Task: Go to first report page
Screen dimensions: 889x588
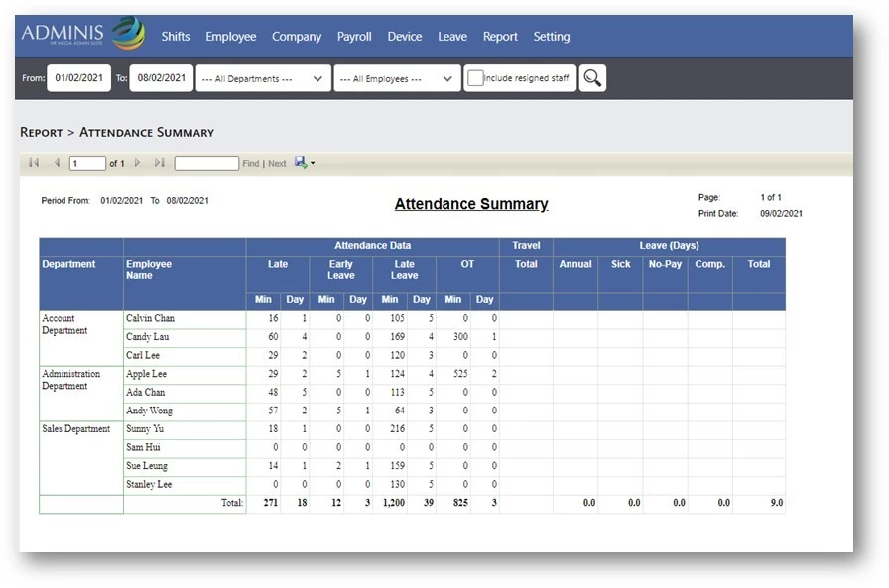Action: pos(34,163)
